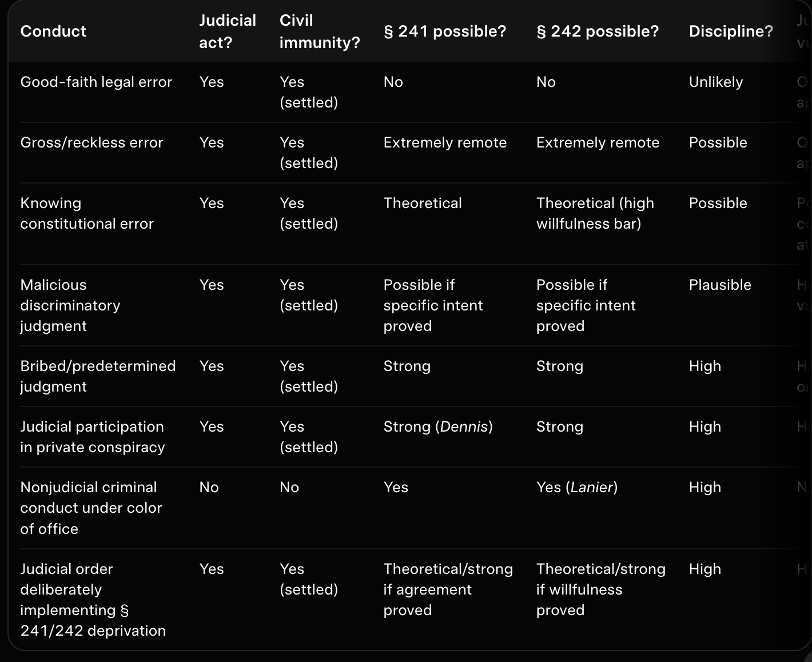
Task: Select the Gross/reckless error row label
Action: 91,143
